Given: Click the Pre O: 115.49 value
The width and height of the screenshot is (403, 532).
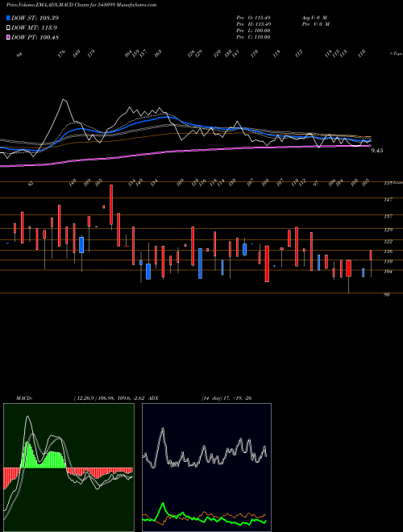Looking at the screenshot, I should 253,17.
